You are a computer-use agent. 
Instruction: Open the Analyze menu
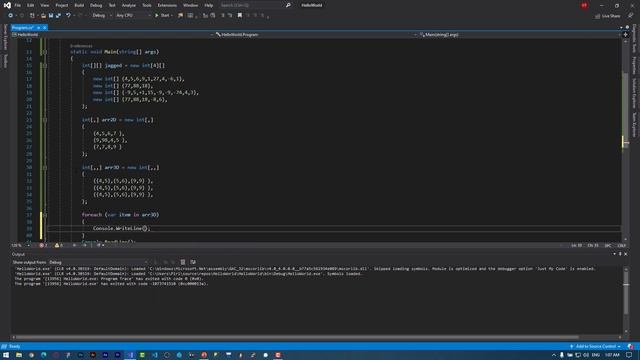pos(129,5)
